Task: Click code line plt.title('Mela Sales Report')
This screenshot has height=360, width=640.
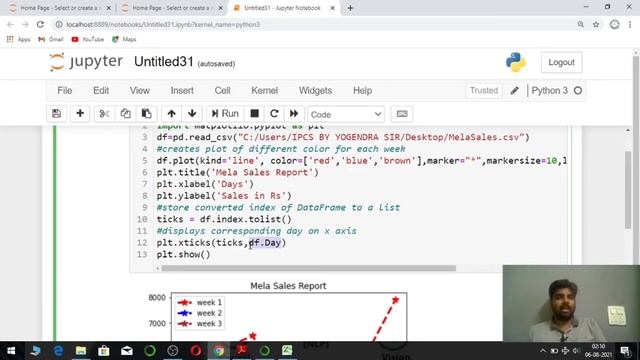Action: pyautogui.click(x=237, y=172)
